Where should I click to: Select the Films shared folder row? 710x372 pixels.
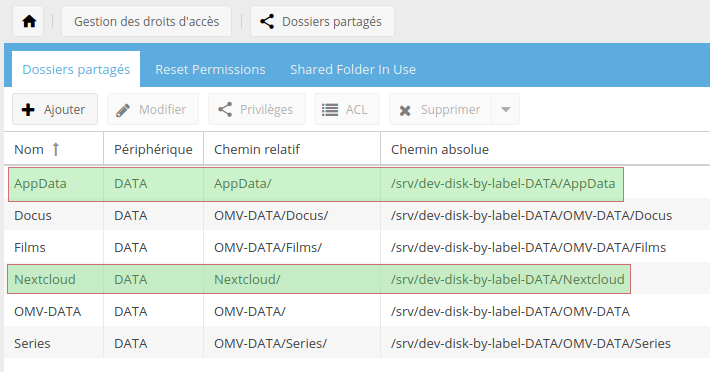pyautogui.click(x=357, y=248)
